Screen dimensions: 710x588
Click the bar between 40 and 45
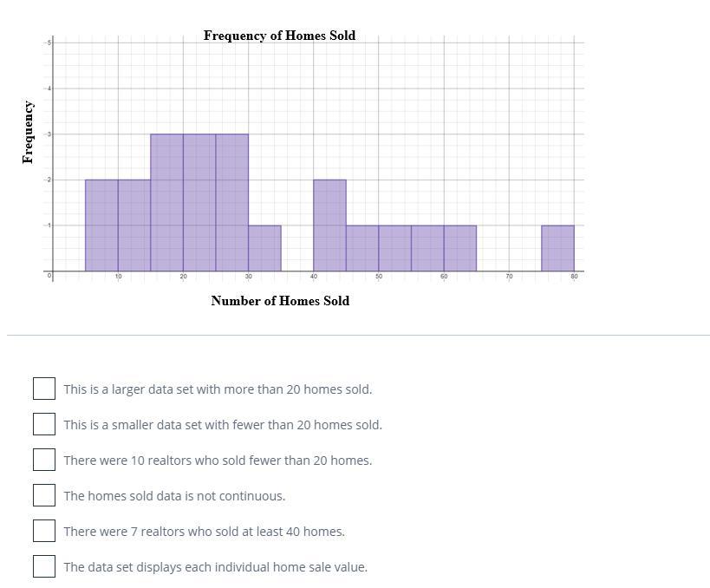tap(330, 225)
